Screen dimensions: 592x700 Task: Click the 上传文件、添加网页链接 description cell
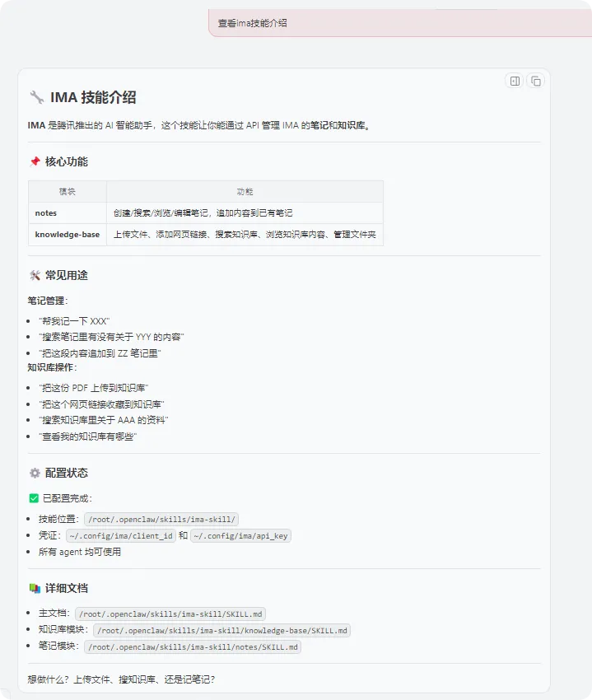coord(245,235)
